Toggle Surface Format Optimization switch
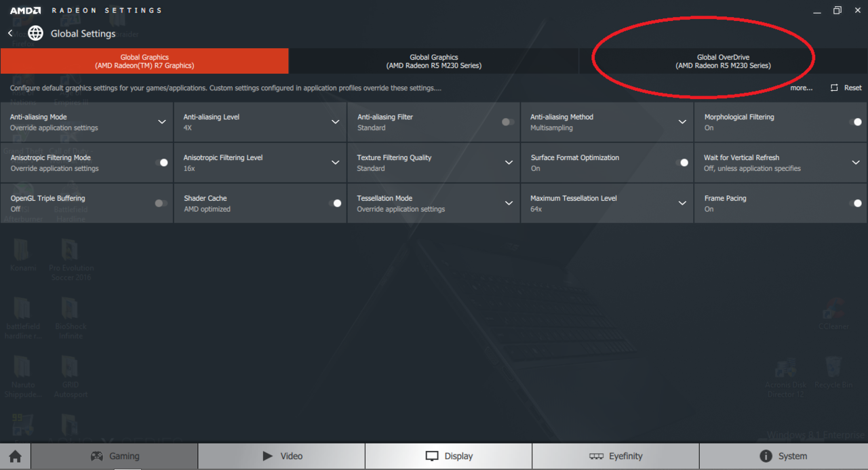The width and height of the screenshot is (868, 470). [682, 163]
